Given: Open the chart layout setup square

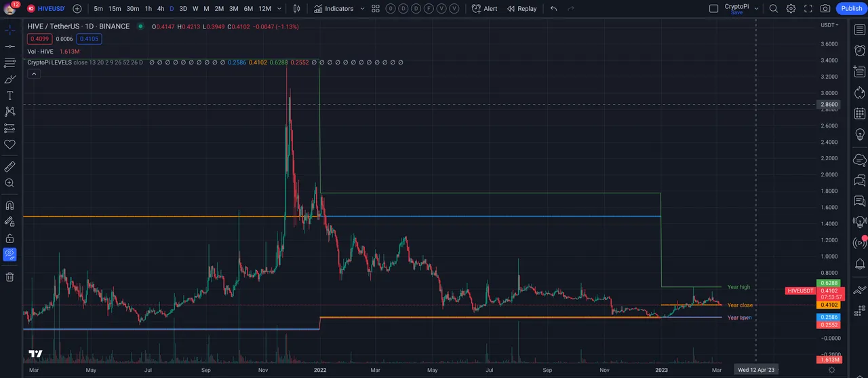Looking at the screenshot, I should click(x=713, y=9).
